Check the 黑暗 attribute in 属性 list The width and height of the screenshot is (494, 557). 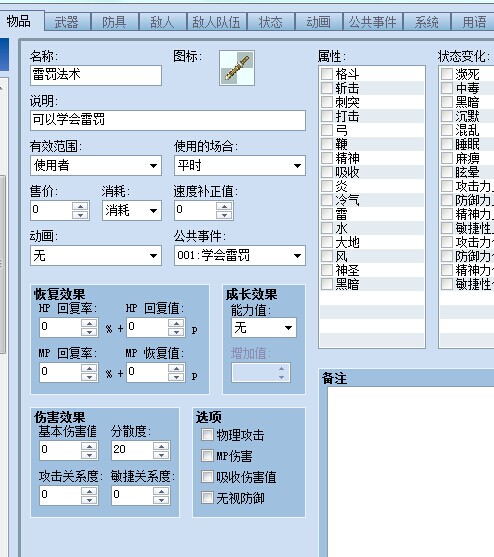click(326, 284)
